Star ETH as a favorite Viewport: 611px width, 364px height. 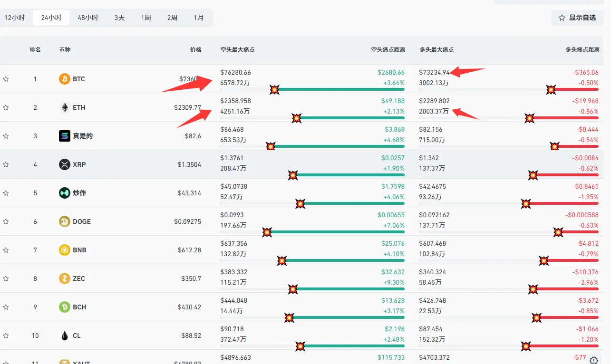coord(6,107)
